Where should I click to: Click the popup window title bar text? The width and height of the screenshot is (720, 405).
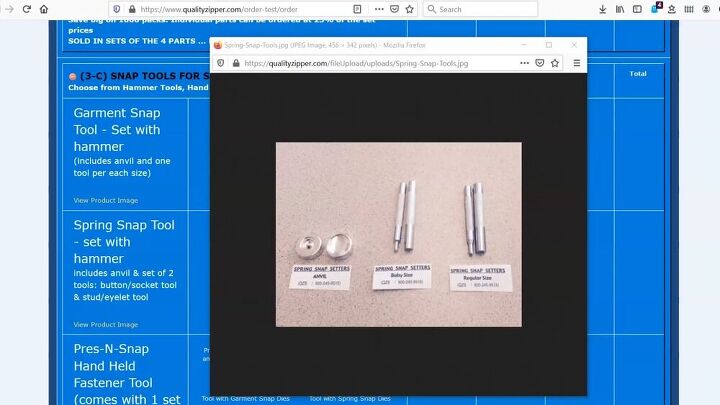325,45
